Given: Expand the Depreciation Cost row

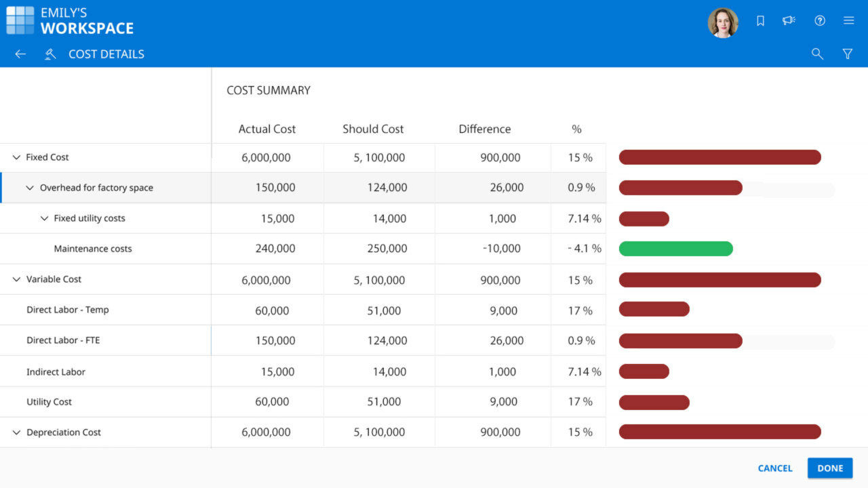Looking at the screenshot, I should point(16,432).
